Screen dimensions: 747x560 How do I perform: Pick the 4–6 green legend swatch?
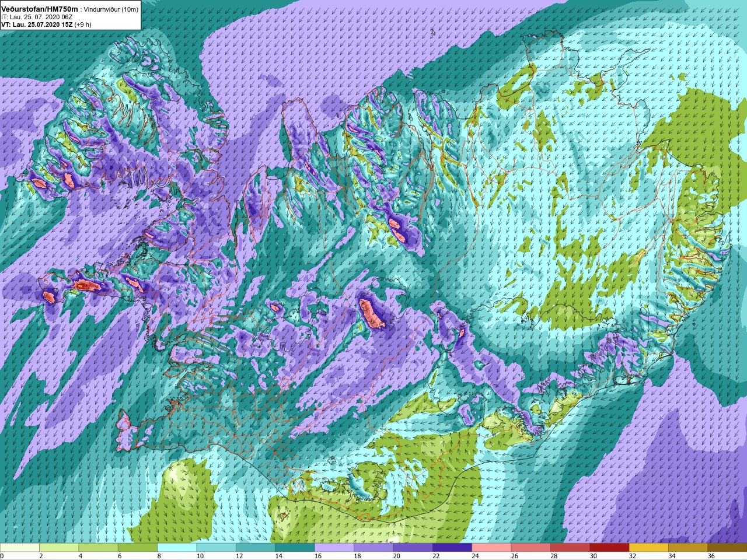tap(98, 548)
